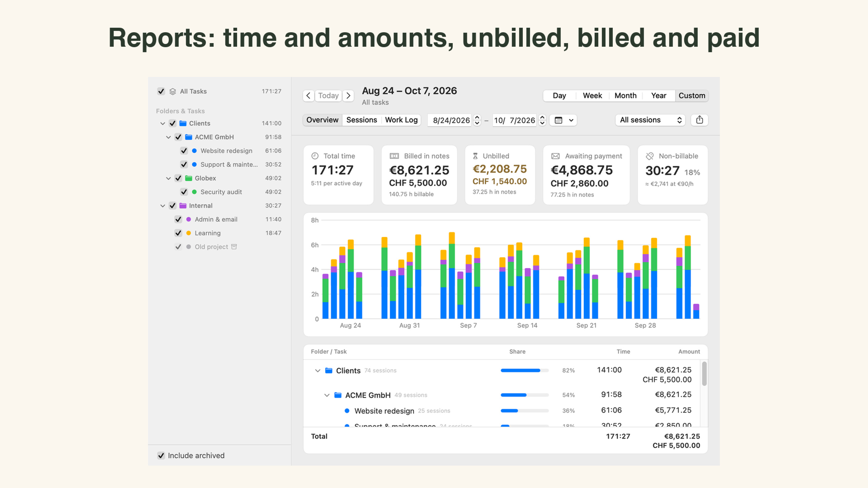The width and height of the screenshot is (868, 488).
Task: Select the Custom range segment
Action: pyautogui.click(x=692, y=96)
